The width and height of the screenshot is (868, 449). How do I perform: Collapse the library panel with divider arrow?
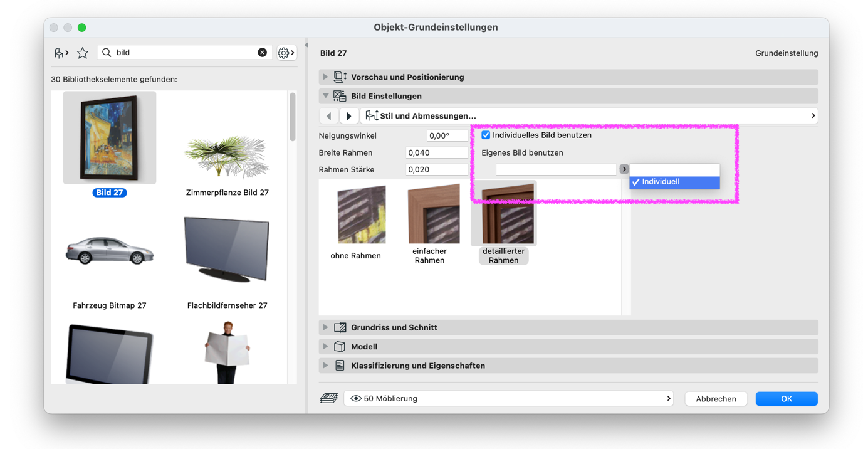(x=306, y=45)
